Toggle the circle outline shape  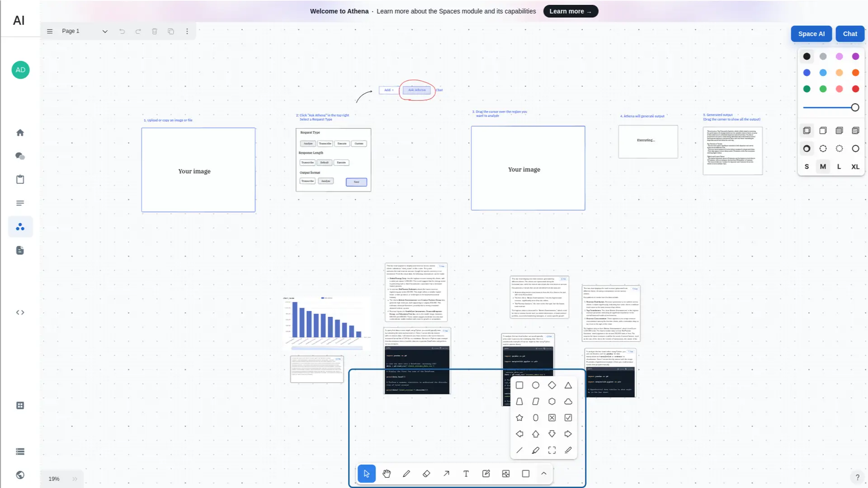(x=535, y=385)
